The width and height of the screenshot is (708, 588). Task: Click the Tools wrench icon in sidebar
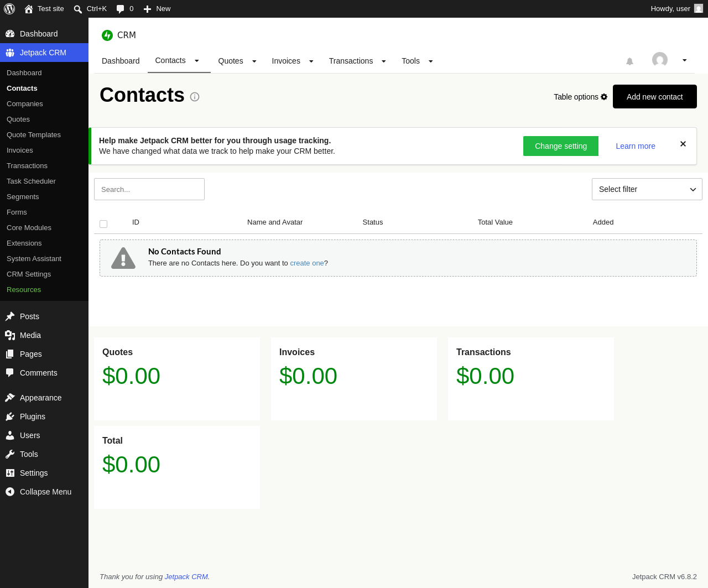pos(10,454)
